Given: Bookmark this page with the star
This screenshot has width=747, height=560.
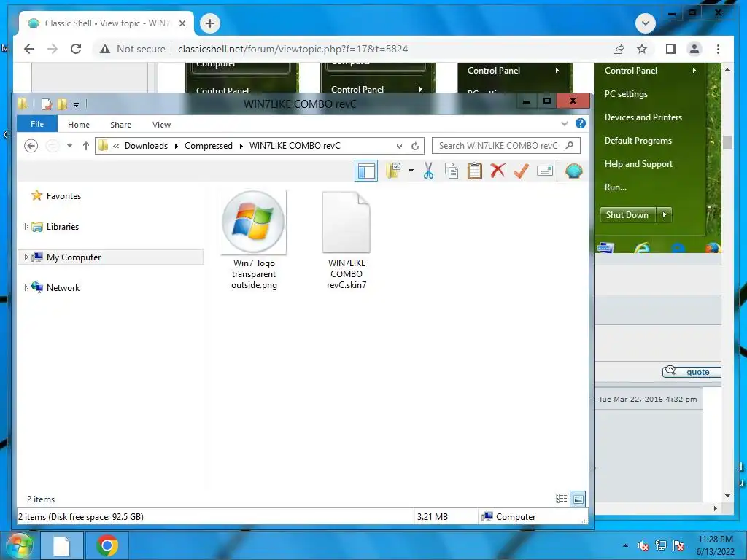Looking at the screenshot, I should coord(642,49).
